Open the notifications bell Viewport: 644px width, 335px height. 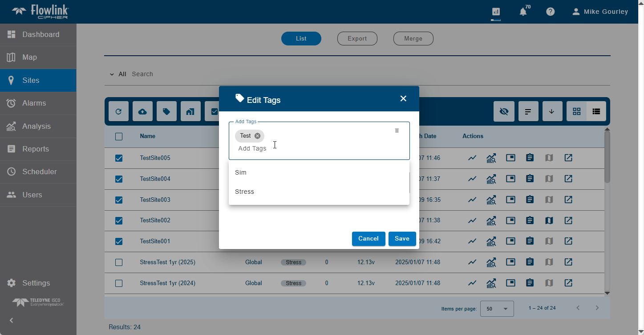click(x=523, y=12)
